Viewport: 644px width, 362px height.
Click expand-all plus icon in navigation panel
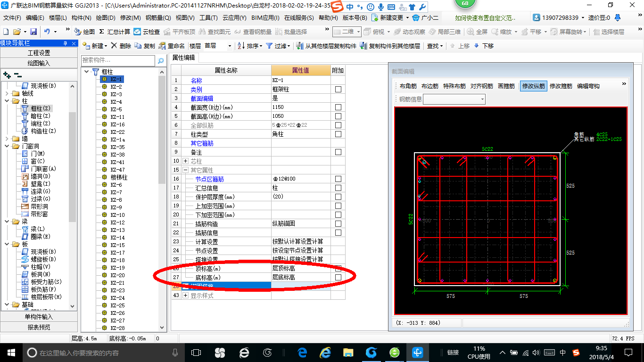7,74
